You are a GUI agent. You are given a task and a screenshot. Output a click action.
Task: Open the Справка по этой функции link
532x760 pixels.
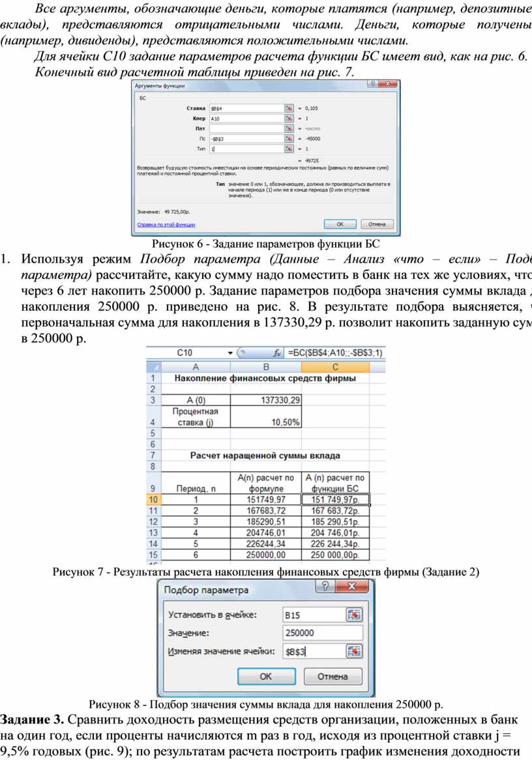pyautogui.click(x=166, y=225)
